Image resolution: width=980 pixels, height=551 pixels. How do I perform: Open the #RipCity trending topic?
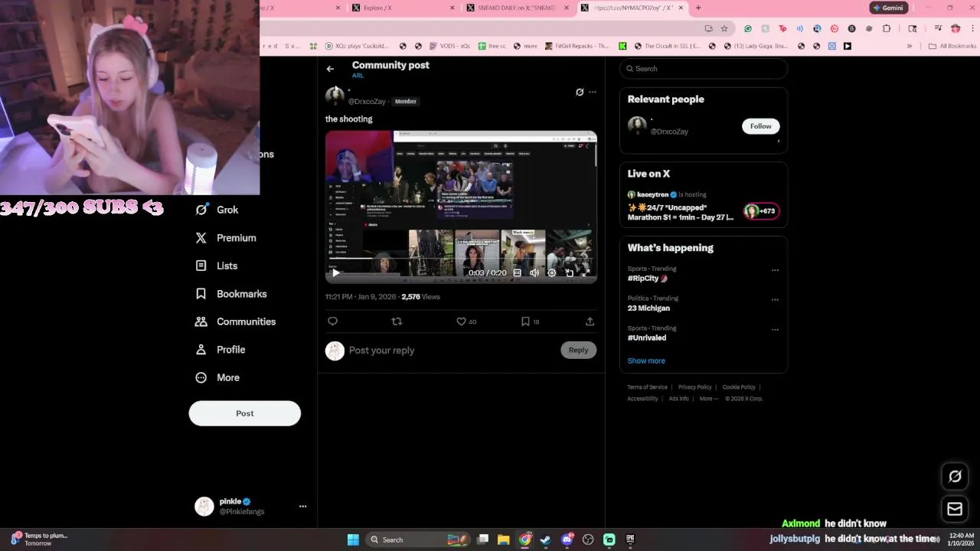click(647, 279)
